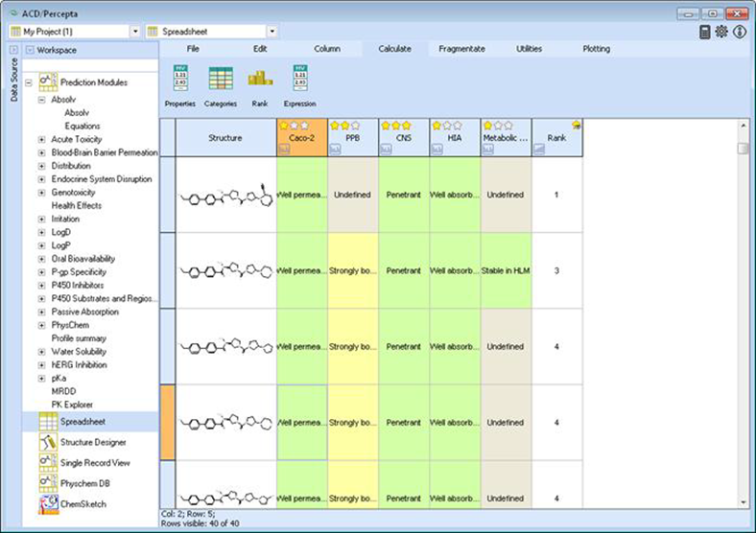Select the Rank column header
Viewport: 756px width, 533px height.
[556, 138]
